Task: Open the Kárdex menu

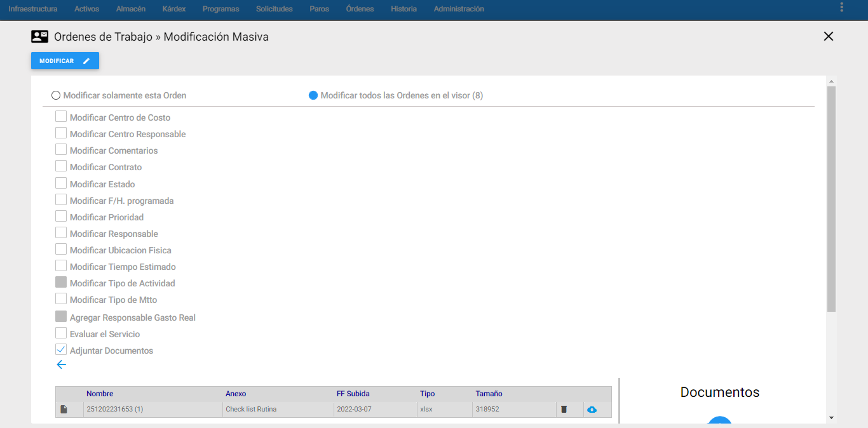Action: [174, 9]
